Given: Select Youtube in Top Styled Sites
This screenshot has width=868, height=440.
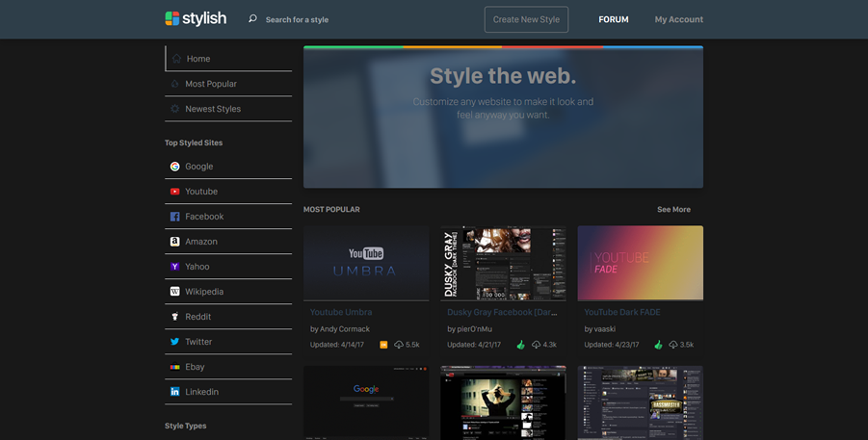Looking at the screenshot, I should pyautogui.click(x=228, y=192).
